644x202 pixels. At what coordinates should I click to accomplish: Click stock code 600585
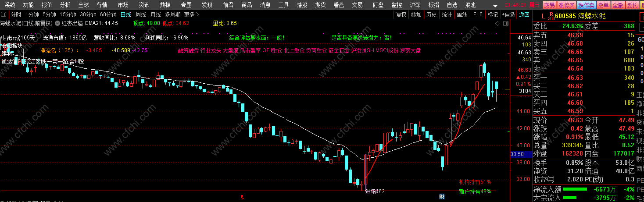pyautogui.click(x=565, y=15)
